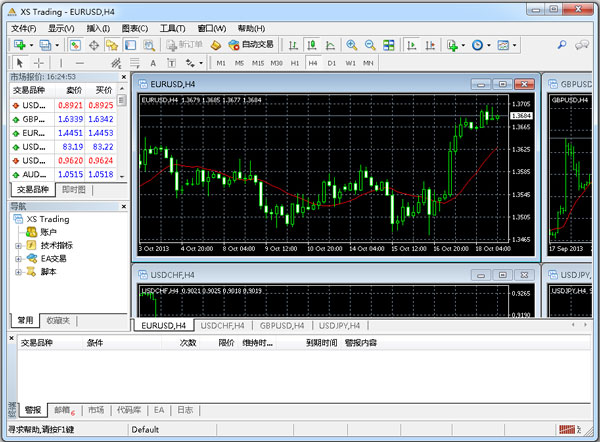
Task: Click the 新订单 new order button
Action: [184, 45]
